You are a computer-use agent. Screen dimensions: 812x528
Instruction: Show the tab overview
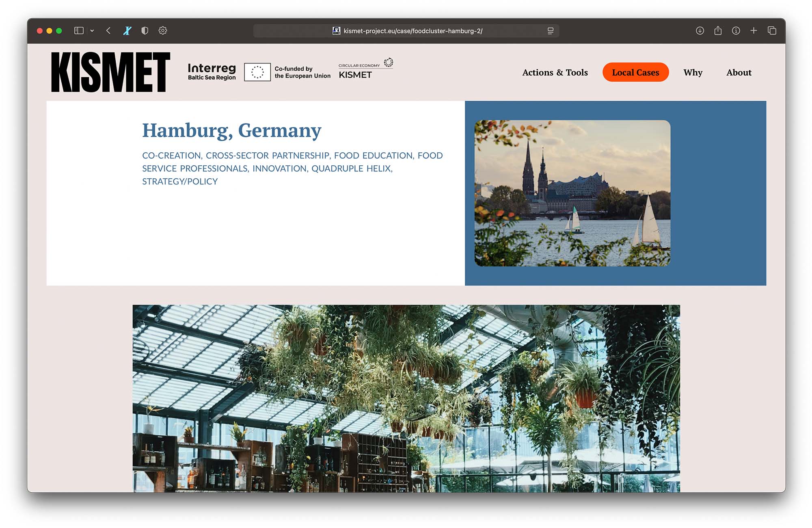(x=772, y=30)
